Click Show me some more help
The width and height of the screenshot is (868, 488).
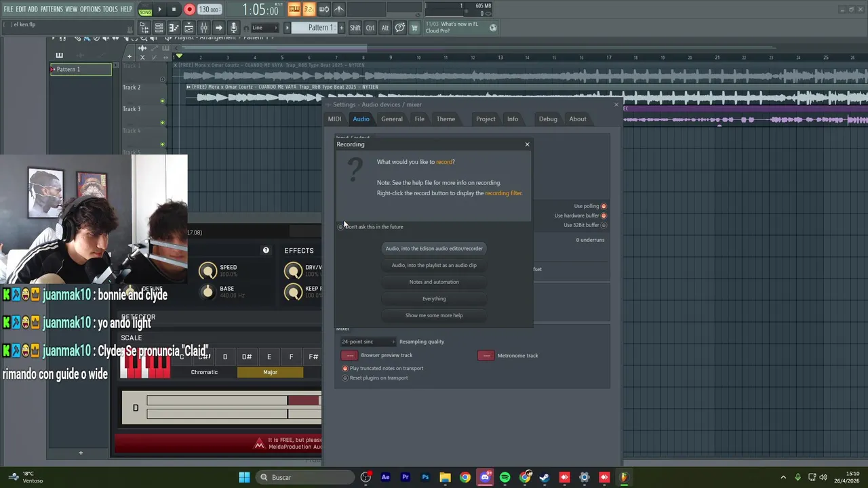(434, 315)
